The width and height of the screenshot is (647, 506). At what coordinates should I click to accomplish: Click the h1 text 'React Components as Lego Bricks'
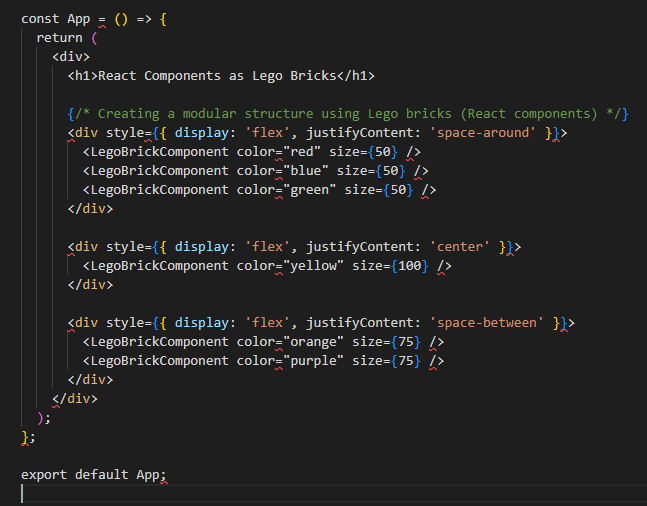coord(217,76)
